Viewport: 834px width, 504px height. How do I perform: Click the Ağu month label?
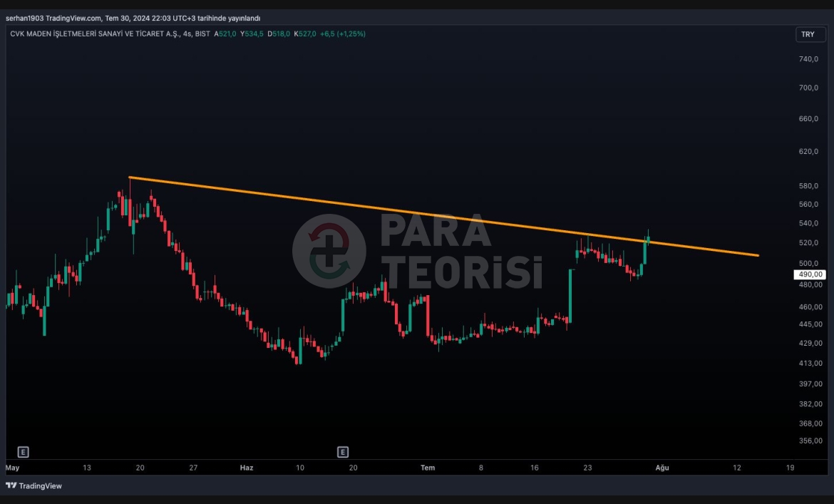click(x=662, y=468)
